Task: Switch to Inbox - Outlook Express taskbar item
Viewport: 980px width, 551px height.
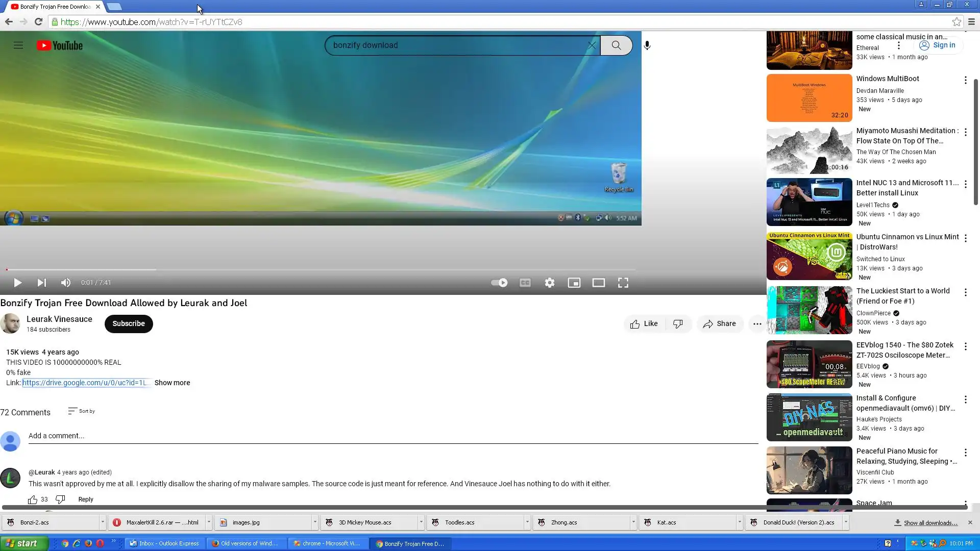Action: click(x=165, y=544)
